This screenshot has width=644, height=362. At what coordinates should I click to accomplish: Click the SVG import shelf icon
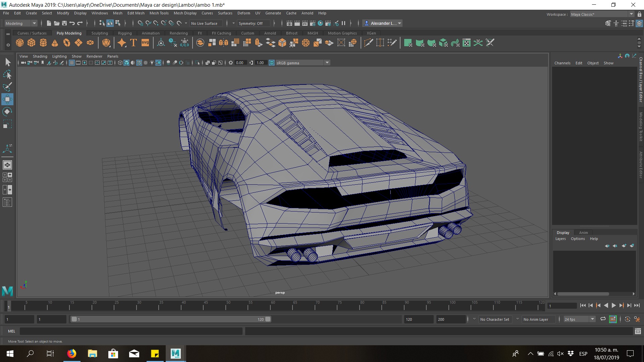(x=145, y=43)
